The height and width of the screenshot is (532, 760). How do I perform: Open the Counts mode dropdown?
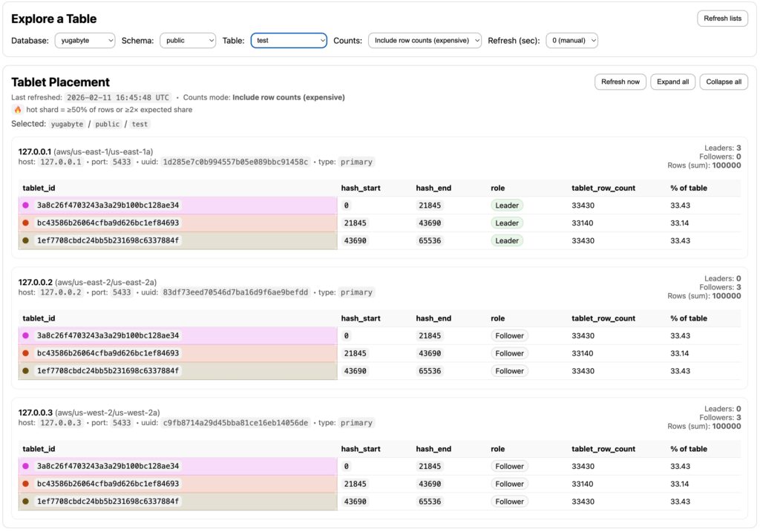pyautogui.click(x=425, y=41)
